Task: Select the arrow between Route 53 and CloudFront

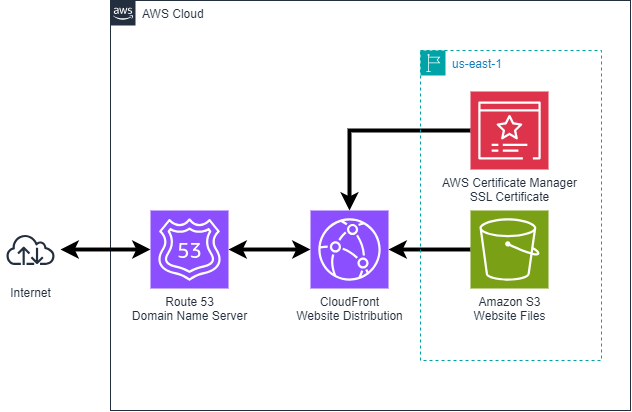Action: tap(269, 250)
